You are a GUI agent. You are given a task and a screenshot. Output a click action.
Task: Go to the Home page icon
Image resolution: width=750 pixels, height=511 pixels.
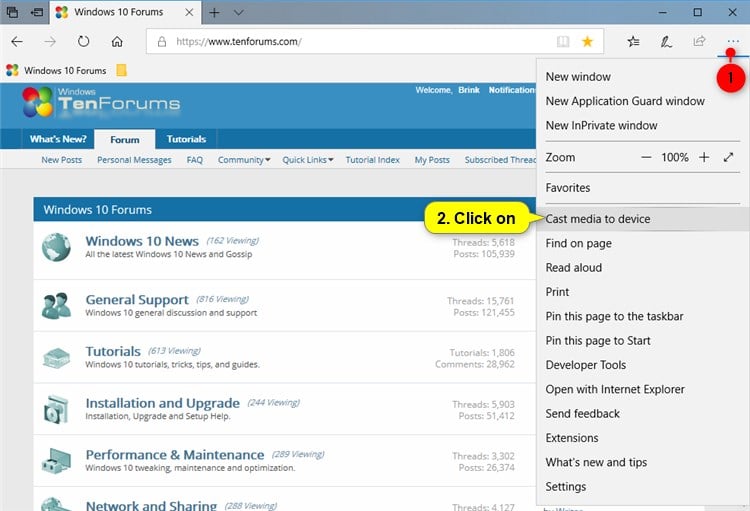pyautogui.click(x=117, y=42)
